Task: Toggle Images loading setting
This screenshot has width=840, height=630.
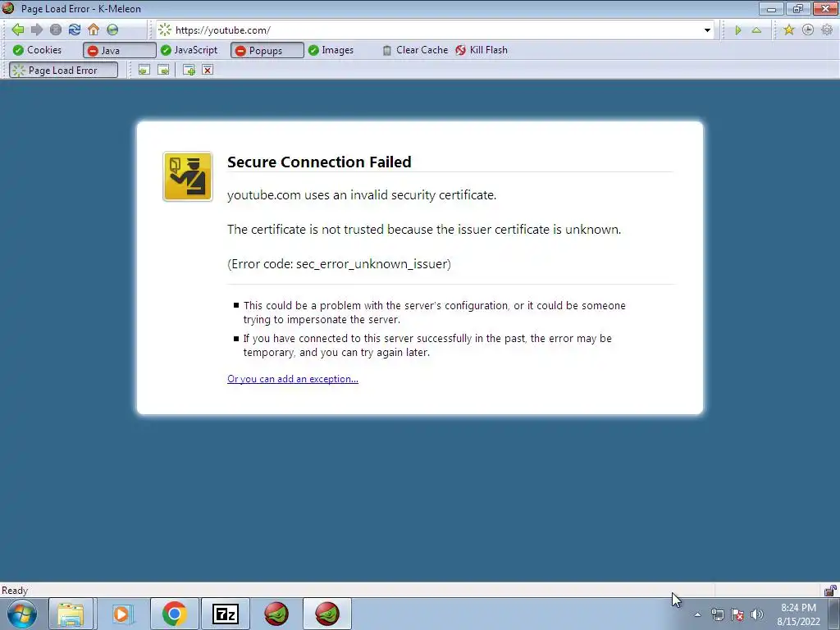Action: tap(331, 50)
